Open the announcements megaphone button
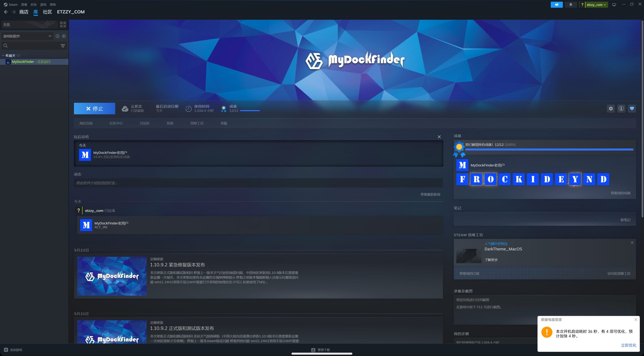The image size is (644, 356). point(556,5)
